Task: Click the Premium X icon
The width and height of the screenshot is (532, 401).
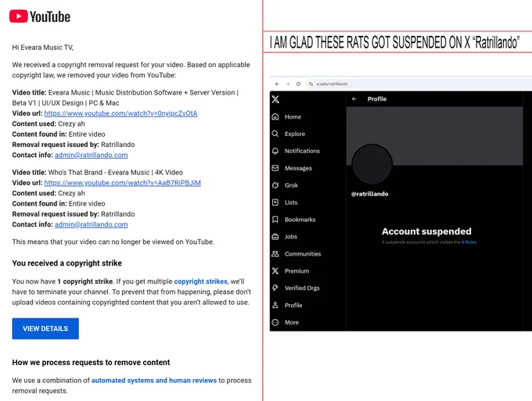Action: click(275, 270)
